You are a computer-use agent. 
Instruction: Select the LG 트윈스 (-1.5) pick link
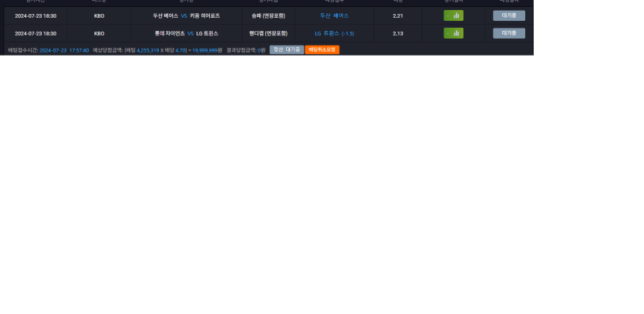[x=334, y=33]
